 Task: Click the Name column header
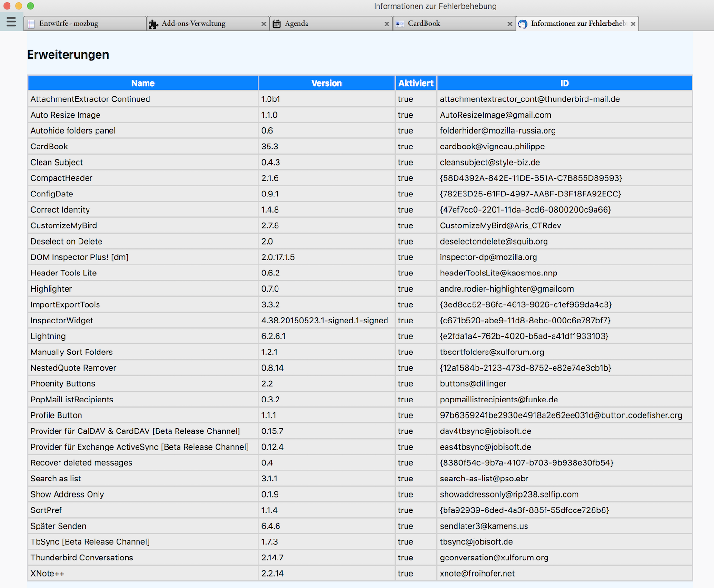[143, 83]
